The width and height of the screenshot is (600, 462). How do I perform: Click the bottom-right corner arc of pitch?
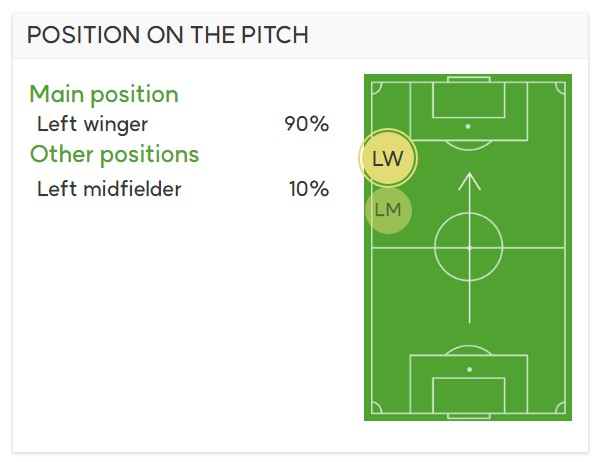(x=560, y=408)
